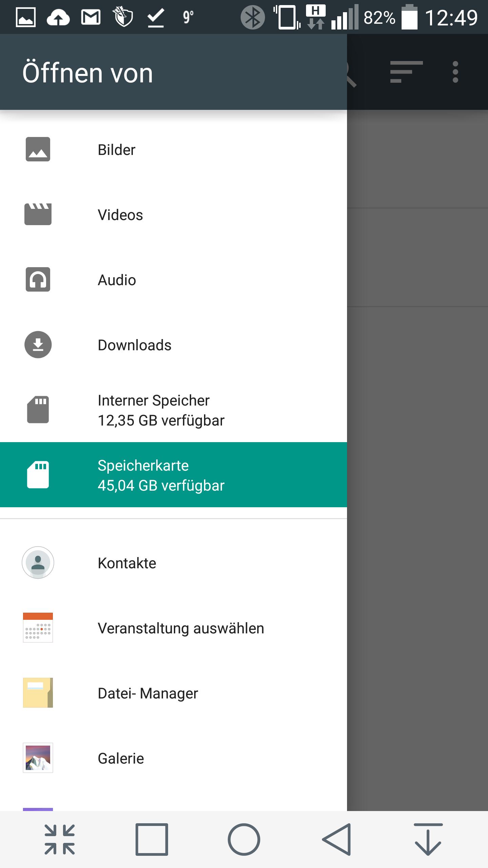Screen dimensions: 488x868
Task: Tap the Audio headphones icon
Action: 38,279
